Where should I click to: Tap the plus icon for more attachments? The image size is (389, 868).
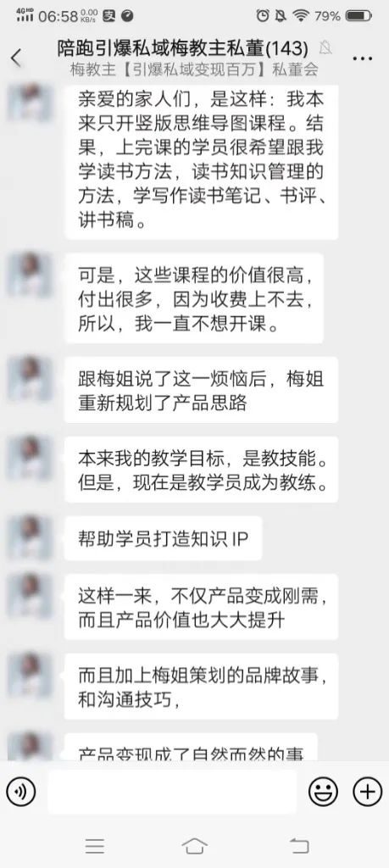click(x=368, y=792)
